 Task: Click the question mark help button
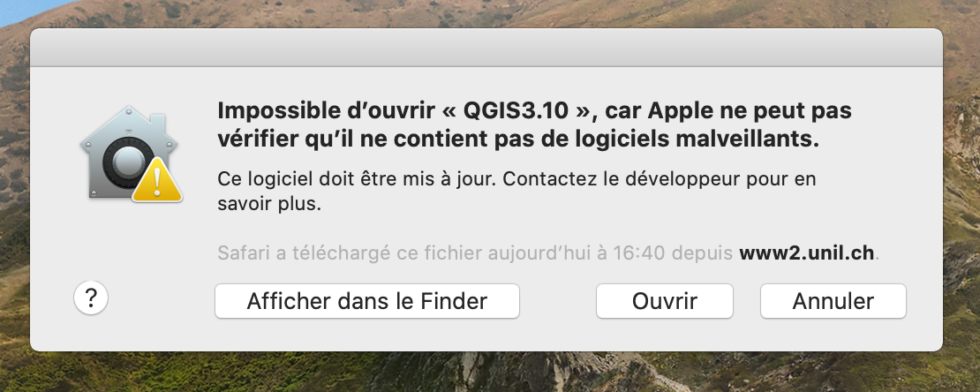pyautogui.click(x=91, y=298)
